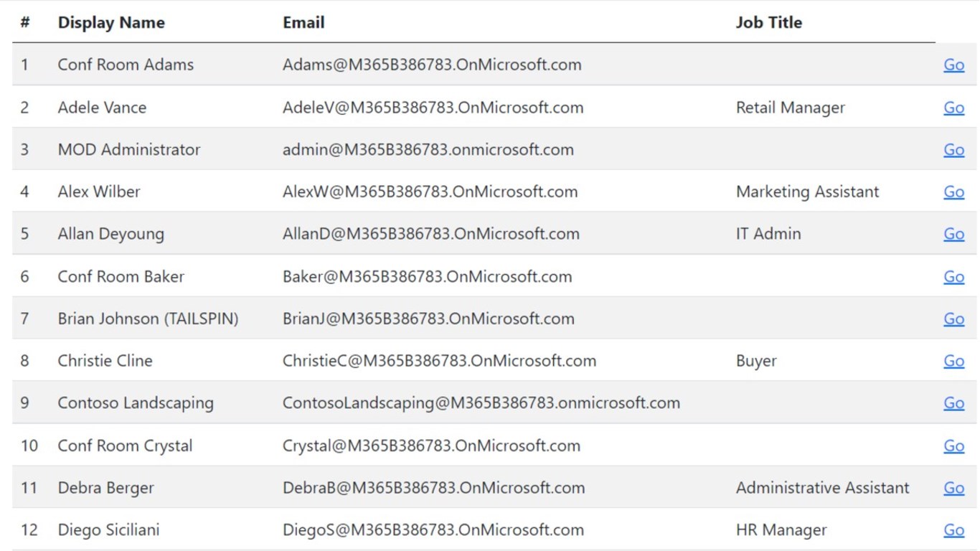Click the Email column header
The height and width of the screenshot is (551, 980).
point(303,22)
